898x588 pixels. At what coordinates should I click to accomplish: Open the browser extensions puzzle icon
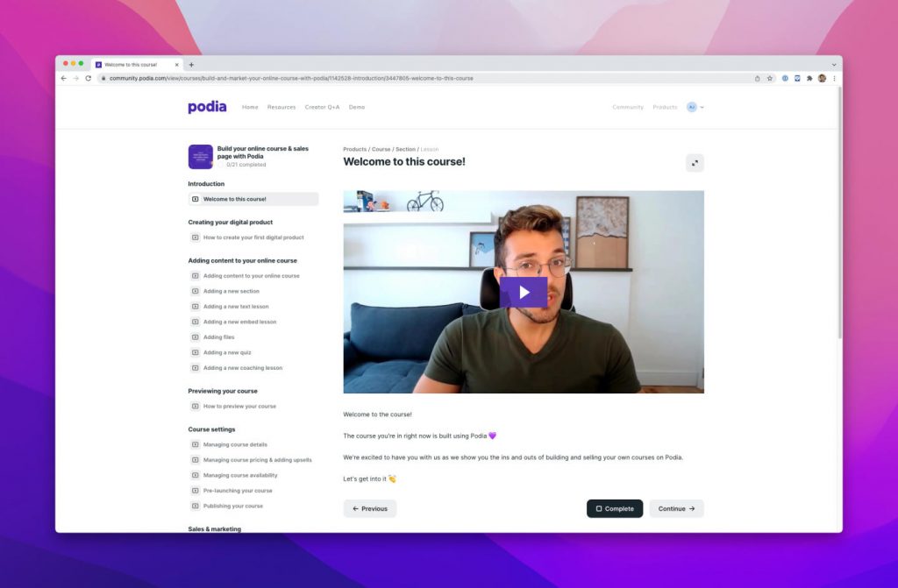809,78
